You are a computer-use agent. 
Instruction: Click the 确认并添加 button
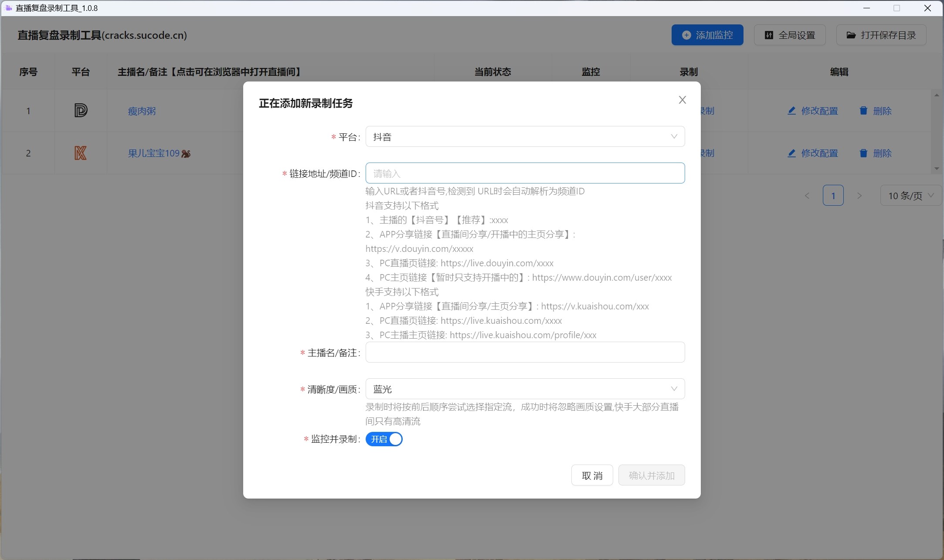pyautogui.click(x=652, y=475)
